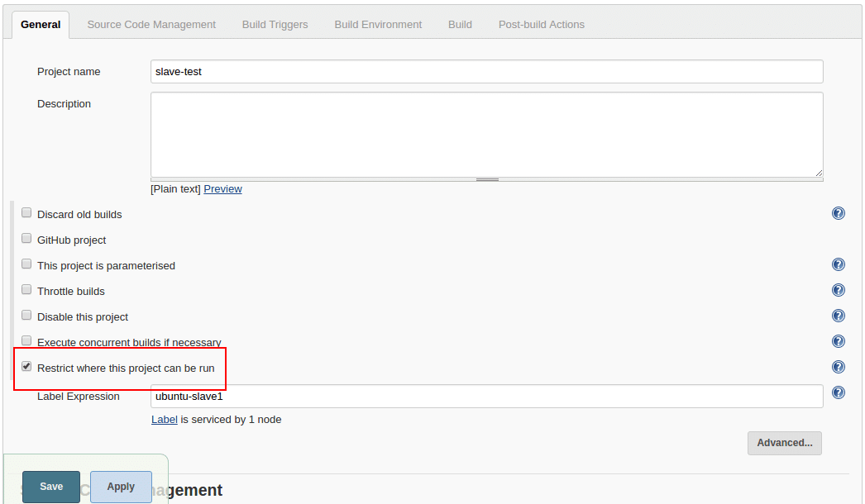Enable Throttle builds
This screenshot has height=504, width=865.
(x=26, y=289)
